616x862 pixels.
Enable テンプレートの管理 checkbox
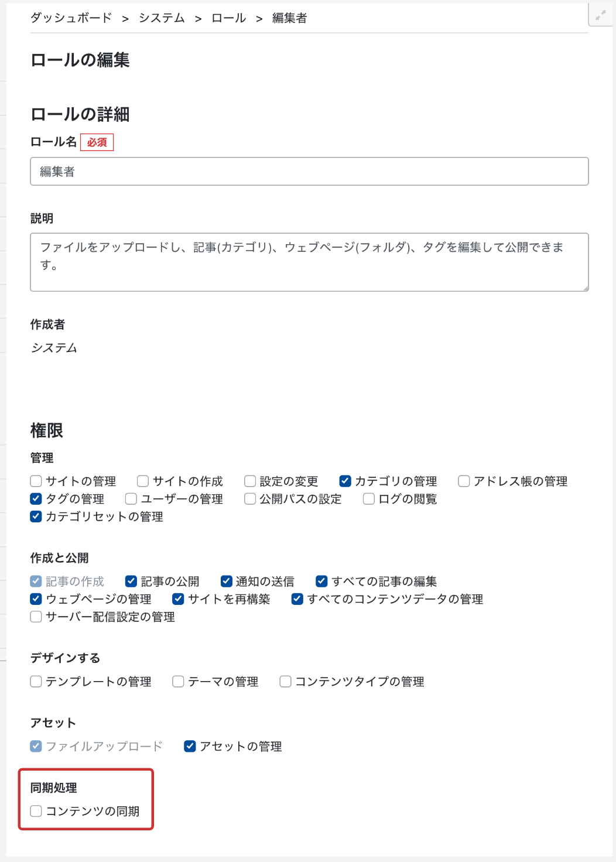coord(36,682)
